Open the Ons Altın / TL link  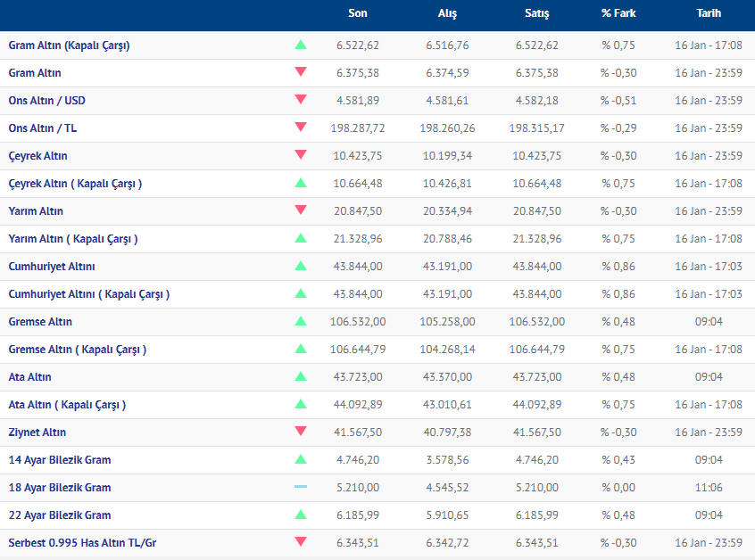coord(43,128)
